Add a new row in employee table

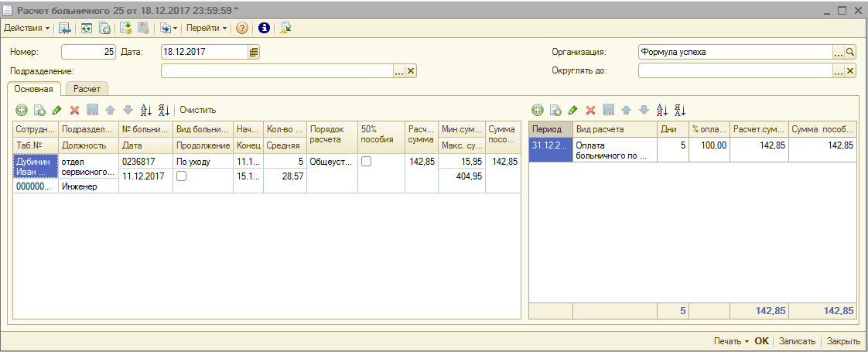pos(21,111)
